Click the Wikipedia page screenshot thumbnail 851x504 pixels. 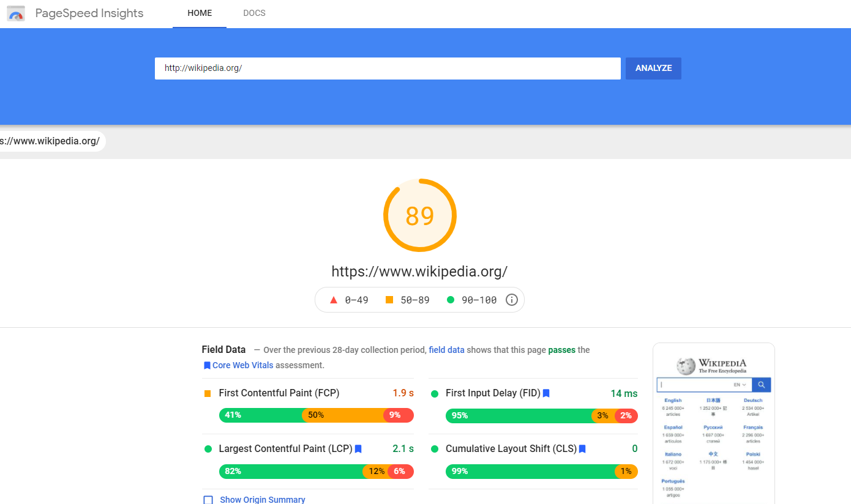click(x=714, y=423)
